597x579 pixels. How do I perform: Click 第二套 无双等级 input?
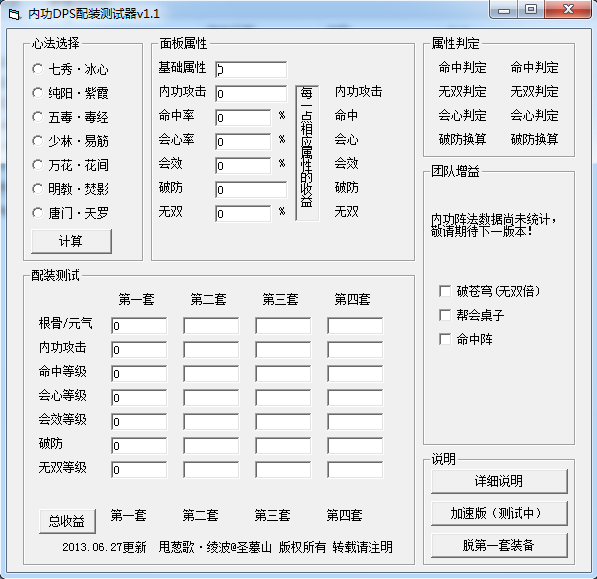pyautogui.click(x=211, y=470)
